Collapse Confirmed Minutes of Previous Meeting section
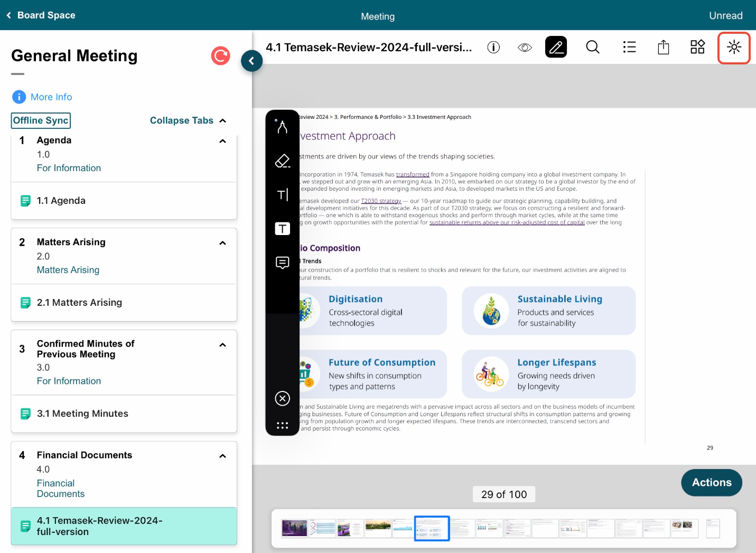756x553 pixels. (x=223, y=345)
